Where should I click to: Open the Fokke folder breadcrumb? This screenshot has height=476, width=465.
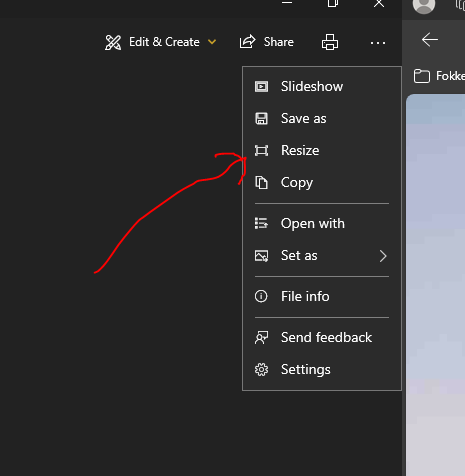point(439,76)
